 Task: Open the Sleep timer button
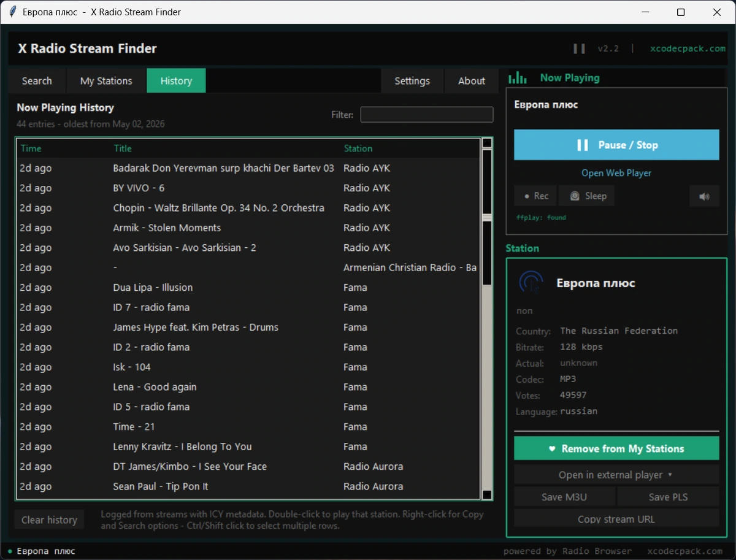point(587,196)
